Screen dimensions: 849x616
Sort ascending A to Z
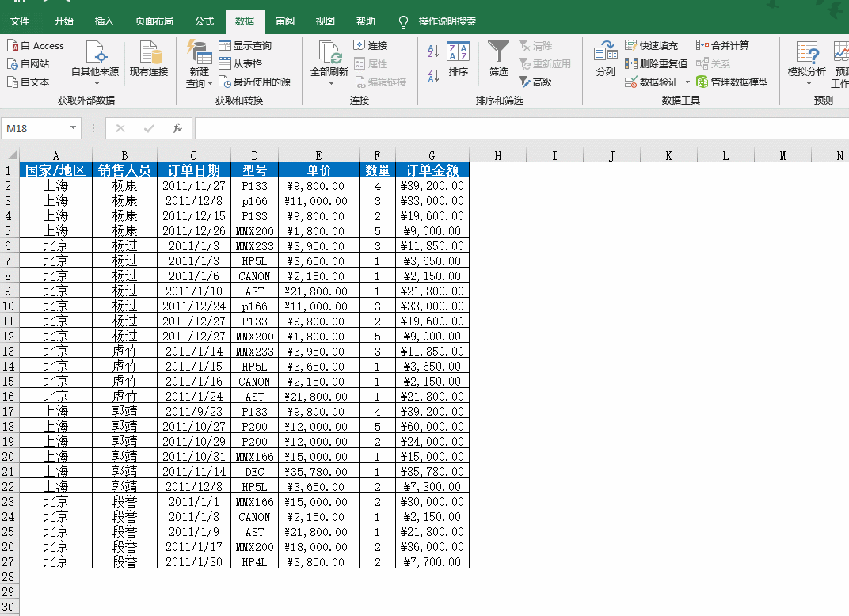(433, 51)
